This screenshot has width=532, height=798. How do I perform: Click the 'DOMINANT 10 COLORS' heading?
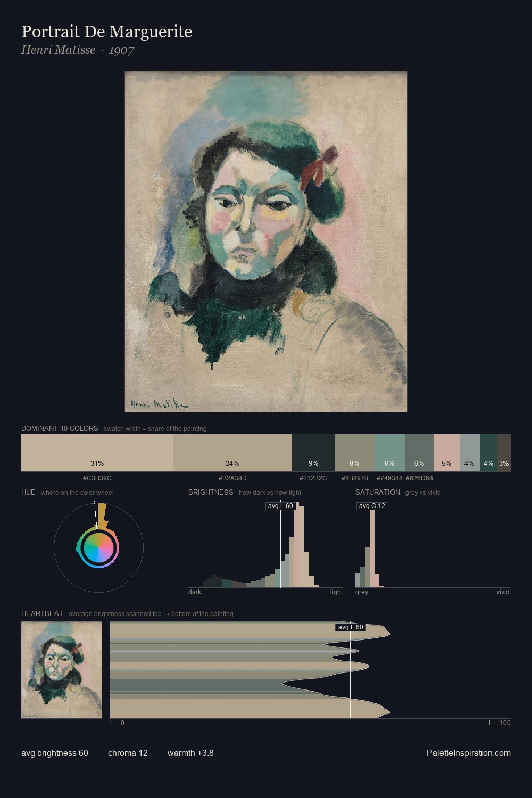pyautogui.click(x=60, y=428)
